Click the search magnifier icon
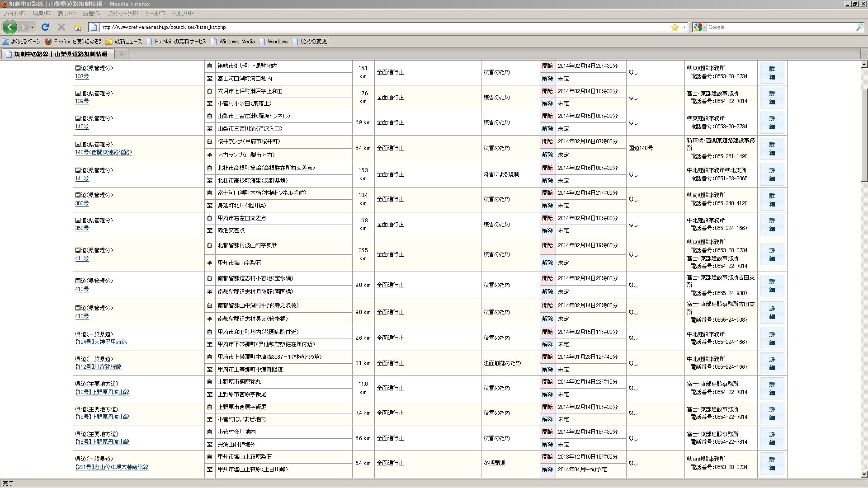Screen dimensions: 868x488 pos(859,27)
